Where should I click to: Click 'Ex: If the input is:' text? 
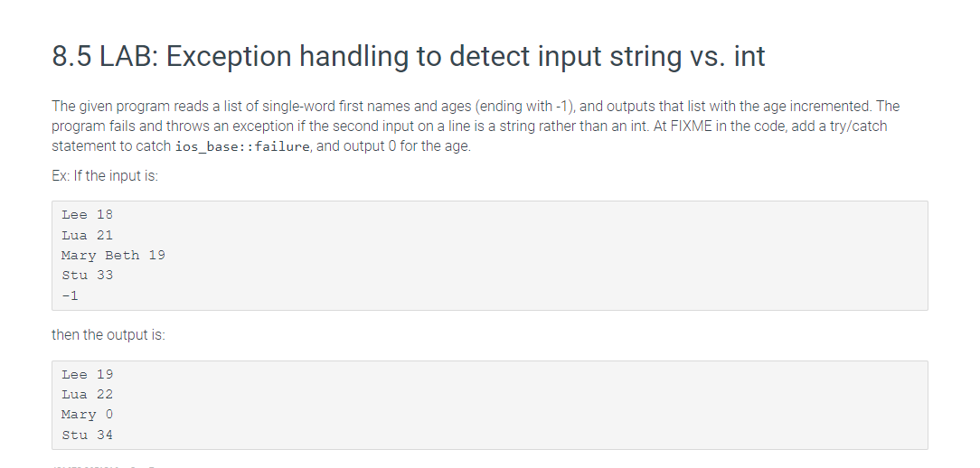pos(105,176)
